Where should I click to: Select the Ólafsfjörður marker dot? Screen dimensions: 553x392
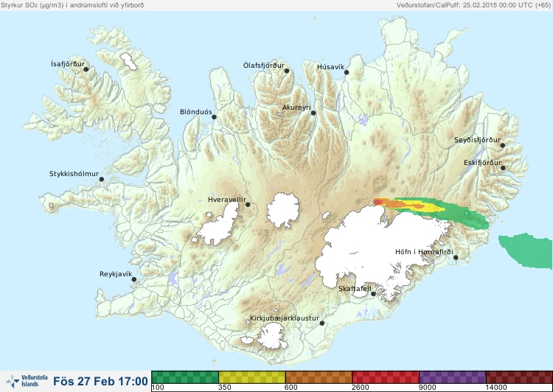[287, 71]
